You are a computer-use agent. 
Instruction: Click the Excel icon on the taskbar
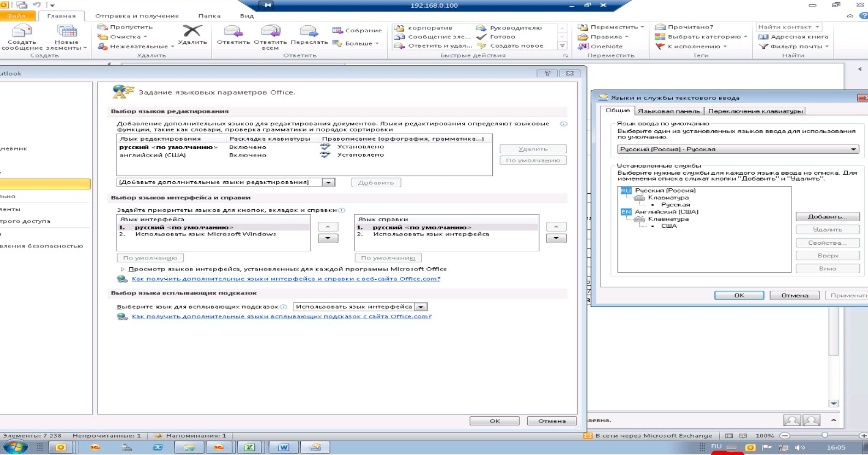click(249, 447)
